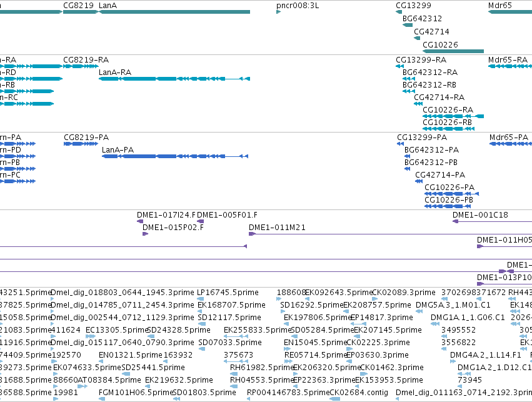Screen dimensions: 532x402
Task: Select the LanA-PA protein glyph
Action: point(175,156)
